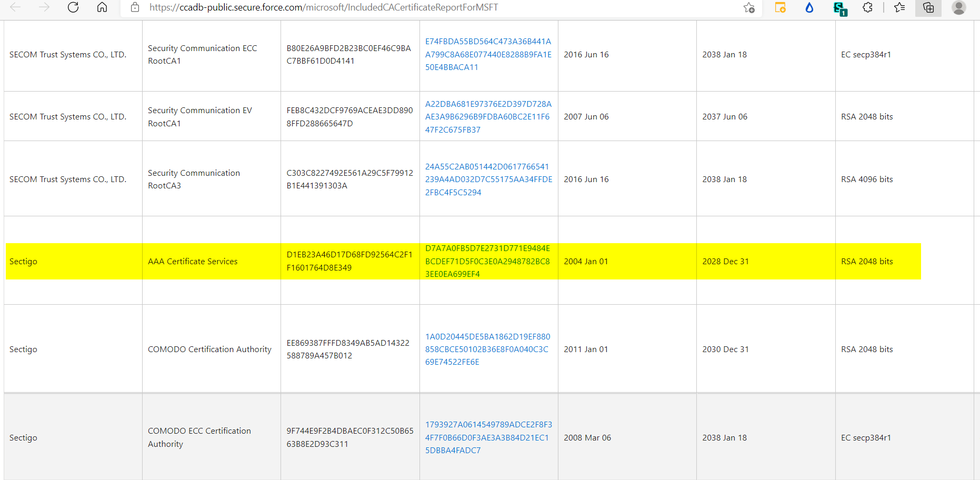The image size is (980, 480).
Task: Open the browser home page
Action: [x=102, y=7]
